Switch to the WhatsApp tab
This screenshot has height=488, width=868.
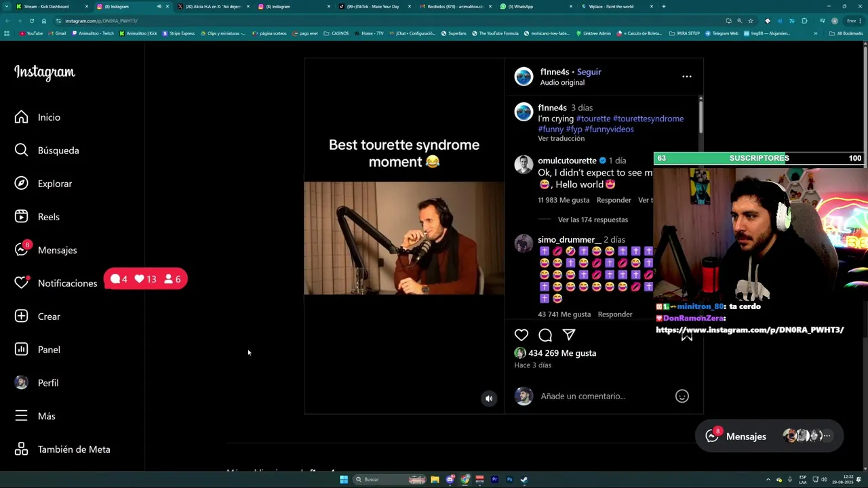point(536,7)
